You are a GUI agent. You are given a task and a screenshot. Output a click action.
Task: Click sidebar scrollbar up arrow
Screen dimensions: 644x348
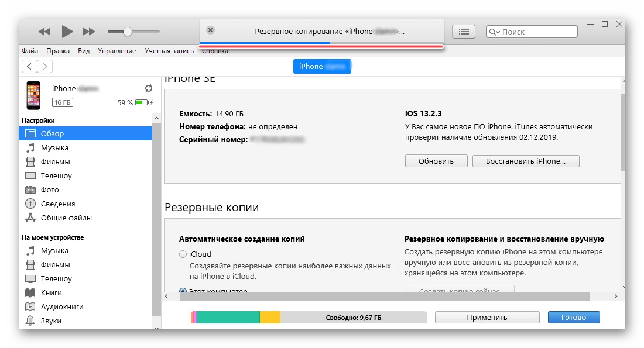156,118
